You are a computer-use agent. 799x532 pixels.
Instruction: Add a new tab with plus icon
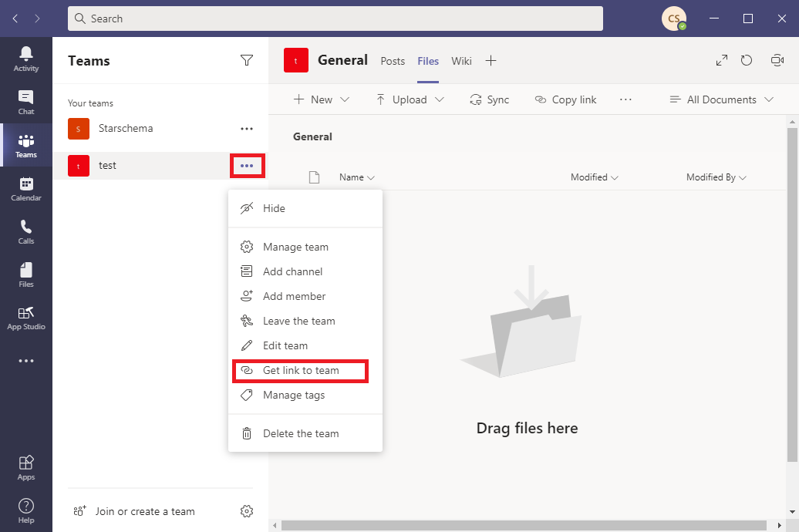(x=491, y=61)
